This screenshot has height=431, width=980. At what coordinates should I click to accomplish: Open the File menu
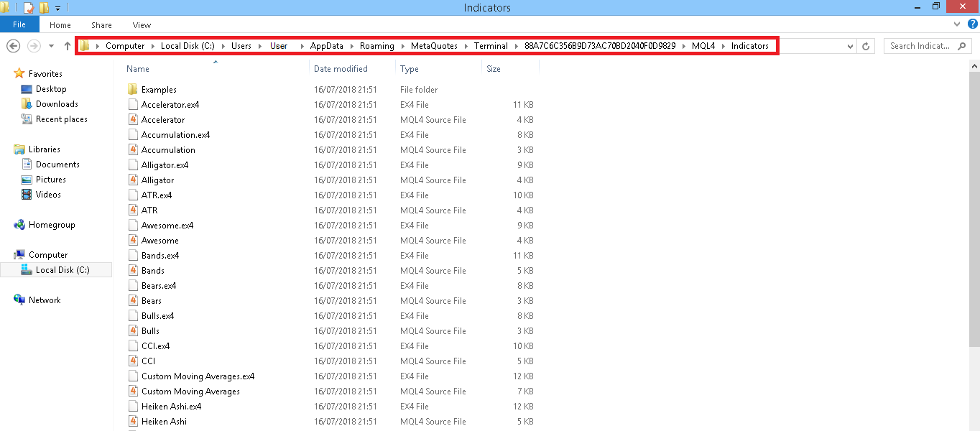point(19,24)
